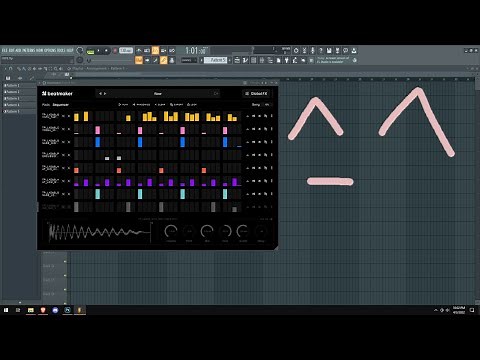Switch to the Sequencer tab

coord(61,105)
